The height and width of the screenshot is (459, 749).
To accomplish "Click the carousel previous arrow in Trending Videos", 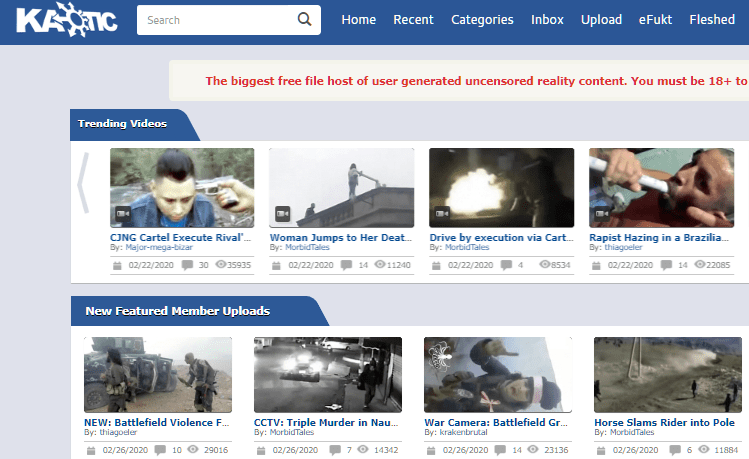I will [x=83, y=182].
